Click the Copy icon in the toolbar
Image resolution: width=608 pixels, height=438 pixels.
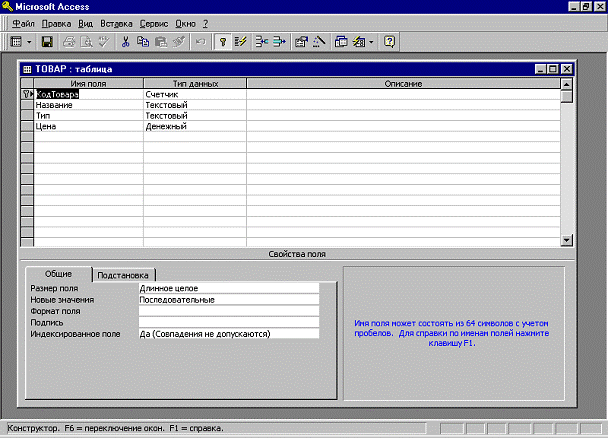tap(142, 42)
